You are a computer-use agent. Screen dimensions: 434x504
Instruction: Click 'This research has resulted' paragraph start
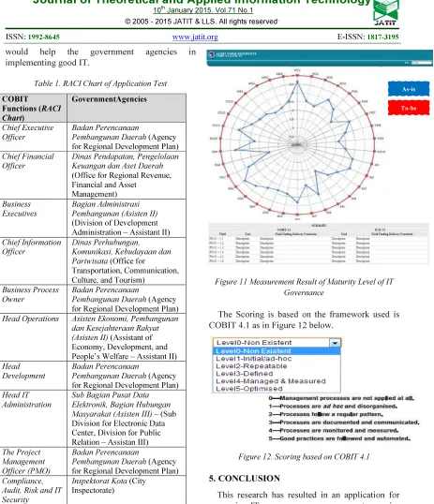308,495
